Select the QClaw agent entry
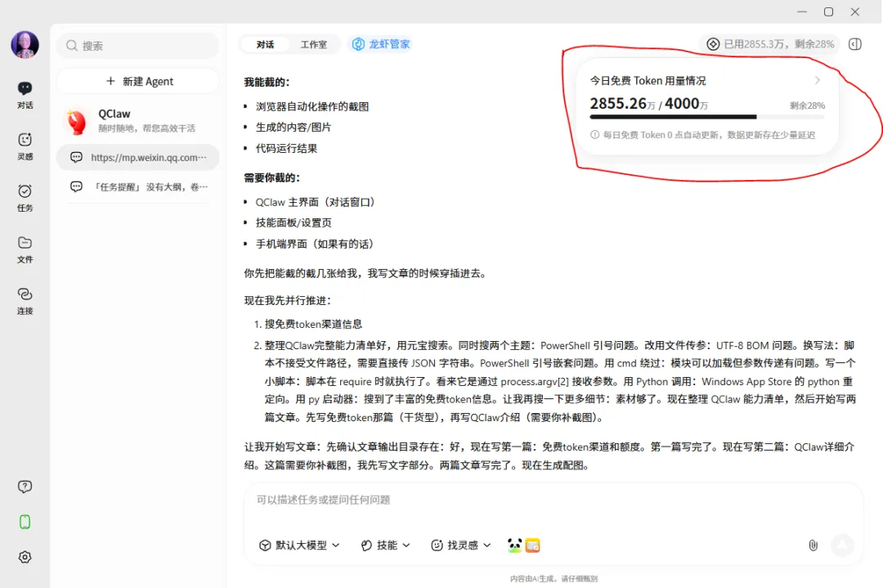Screen dimensions: 883x588 click(138, 120)
